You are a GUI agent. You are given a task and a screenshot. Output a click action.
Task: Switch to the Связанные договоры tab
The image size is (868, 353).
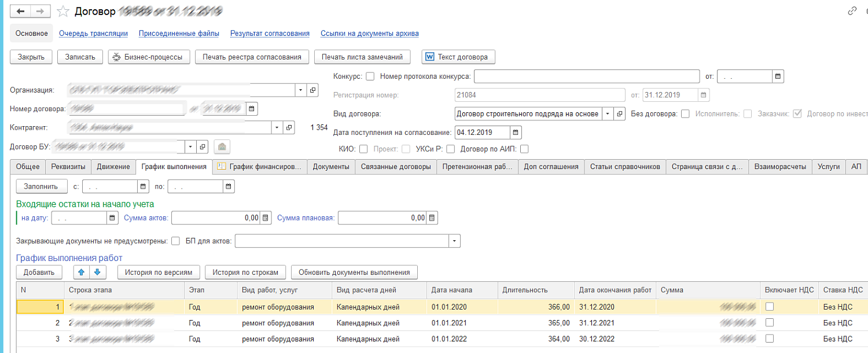tap(396, 167)
